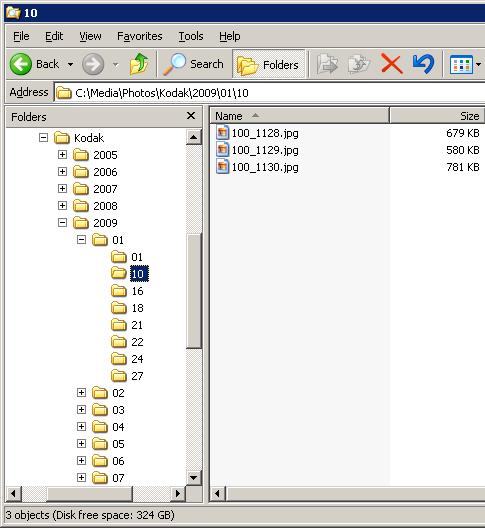The width and height of the screenshot is (485, 528).
Task: Open the Back history dropdown arrow
Action: point(70,64)
